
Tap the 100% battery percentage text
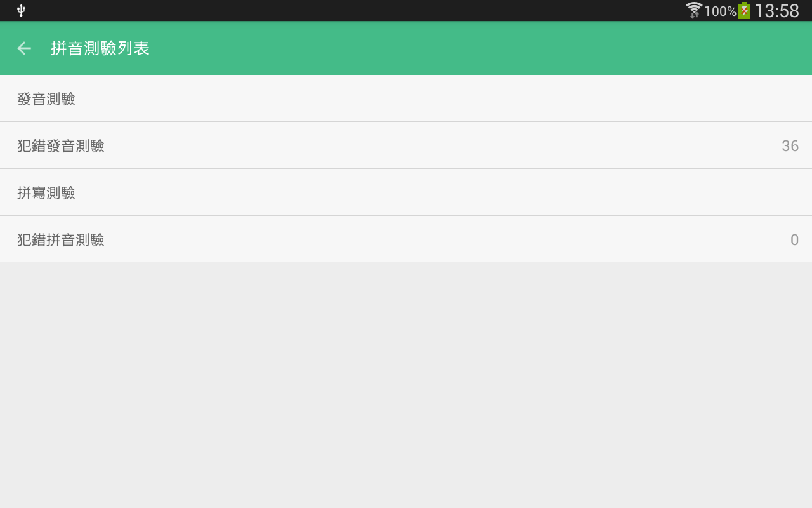coord(720,11)
